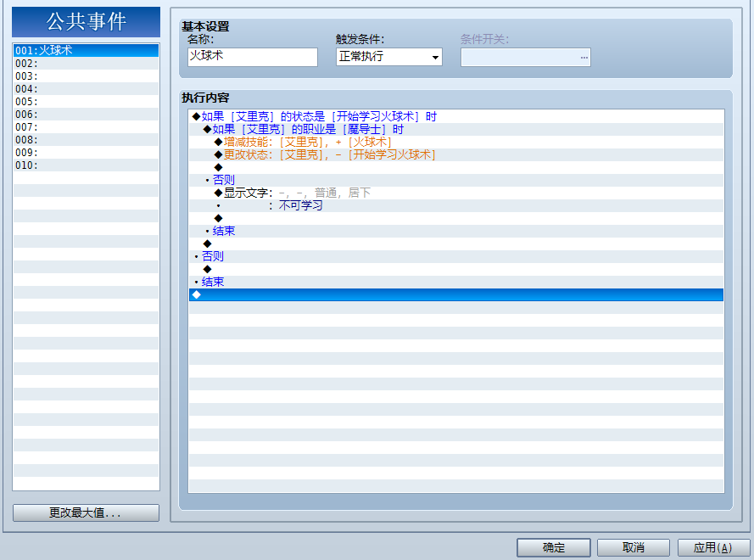Viewport: 754px width, 560px height.
Task: Click the 取消 button
Action: [634, 547]
